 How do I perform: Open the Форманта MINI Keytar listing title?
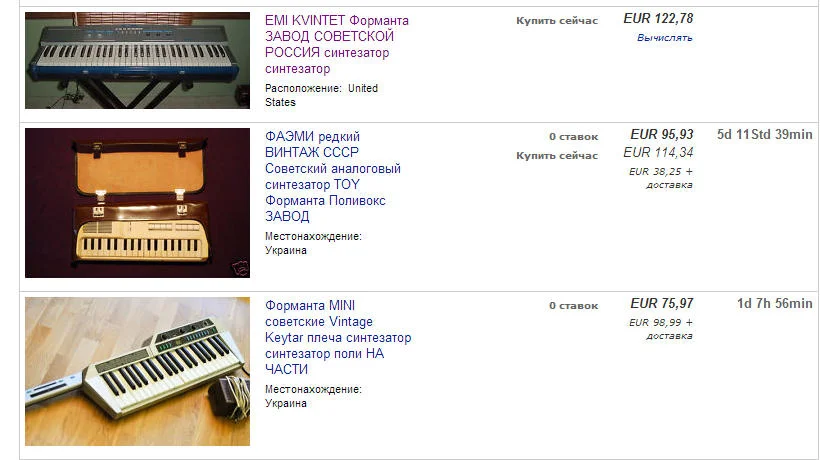coord(337,337)
